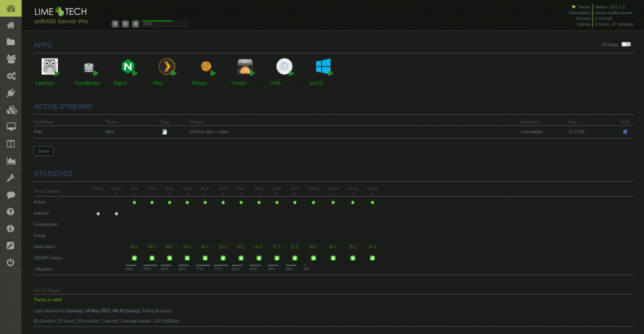Open the HandBrake app icon
The width and height of the screenshot is (644, 334).
pos(89,66)
